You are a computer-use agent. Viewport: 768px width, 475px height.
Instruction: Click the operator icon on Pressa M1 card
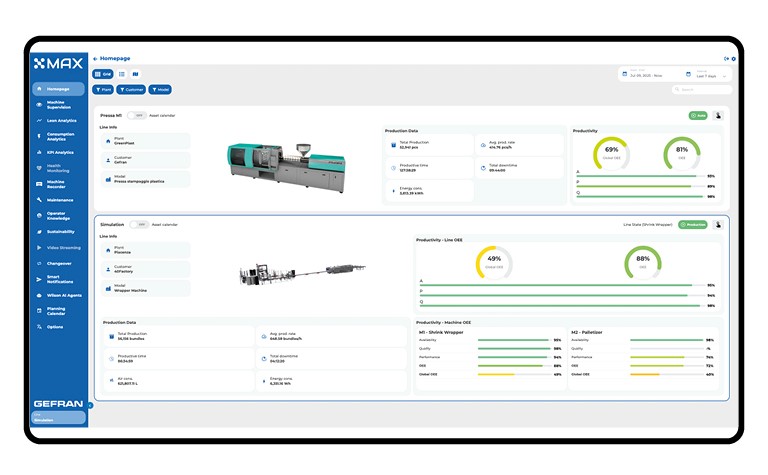[x=719, y=115]
